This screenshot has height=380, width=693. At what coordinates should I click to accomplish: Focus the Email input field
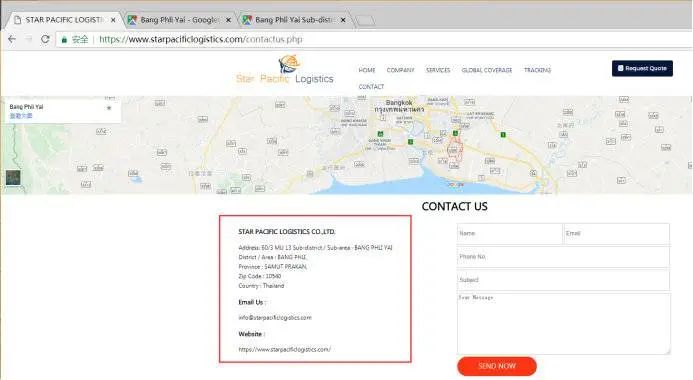pyautogui.click(x=617, y=233)
